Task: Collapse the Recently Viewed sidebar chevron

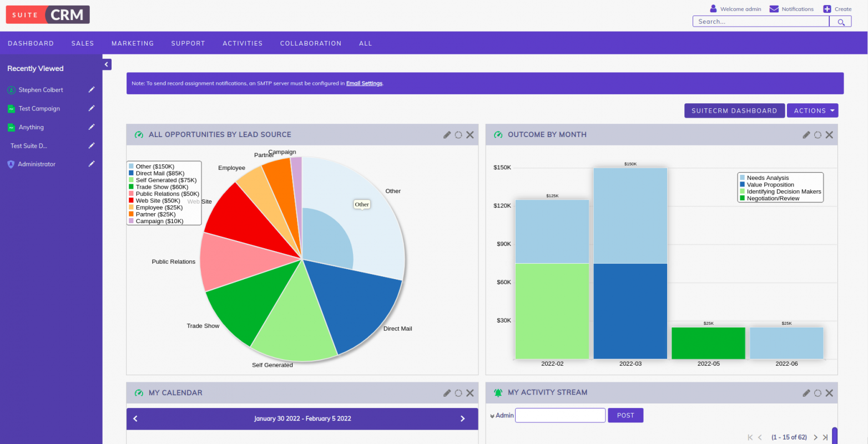Action: [x=106, y=64]
